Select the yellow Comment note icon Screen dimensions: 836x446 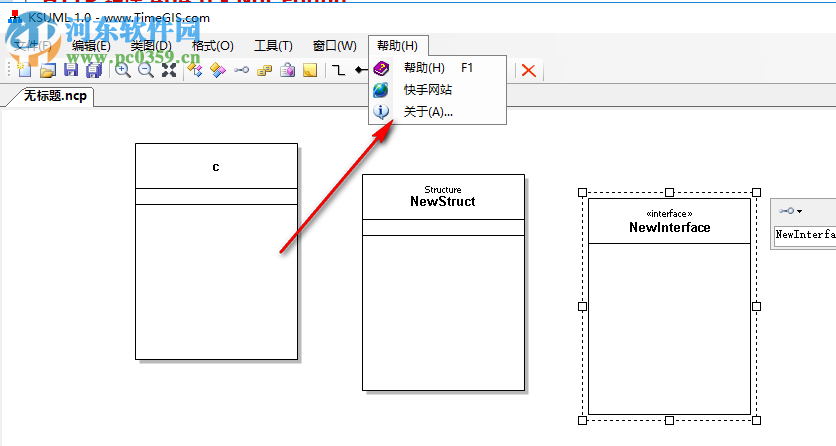310,70
